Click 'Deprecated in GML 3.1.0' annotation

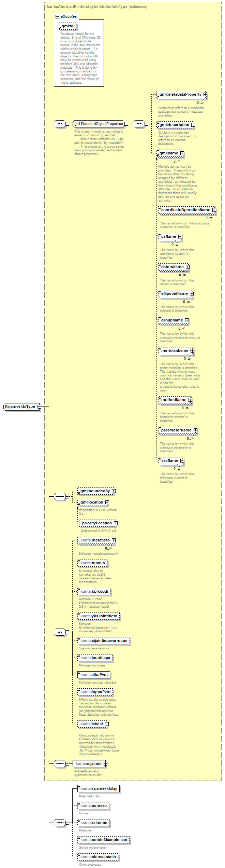(98, 531)
